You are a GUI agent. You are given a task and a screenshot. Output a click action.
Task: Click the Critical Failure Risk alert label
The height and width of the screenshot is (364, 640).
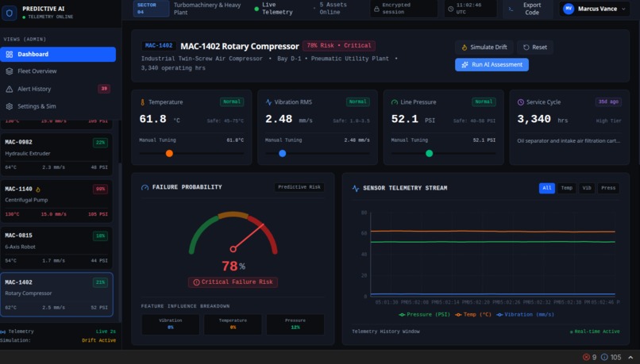coord(233,282)
